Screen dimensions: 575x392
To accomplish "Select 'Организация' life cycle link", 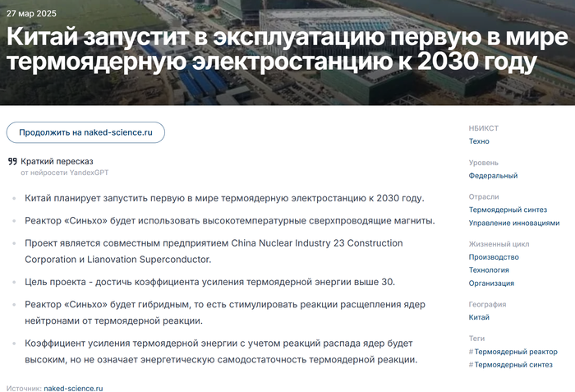I will coord(491,283).
